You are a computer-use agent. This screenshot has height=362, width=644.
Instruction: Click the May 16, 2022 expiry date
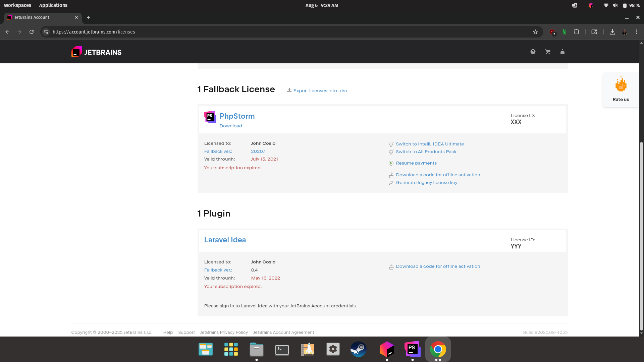pyautogui.click(x=265, y=278)
